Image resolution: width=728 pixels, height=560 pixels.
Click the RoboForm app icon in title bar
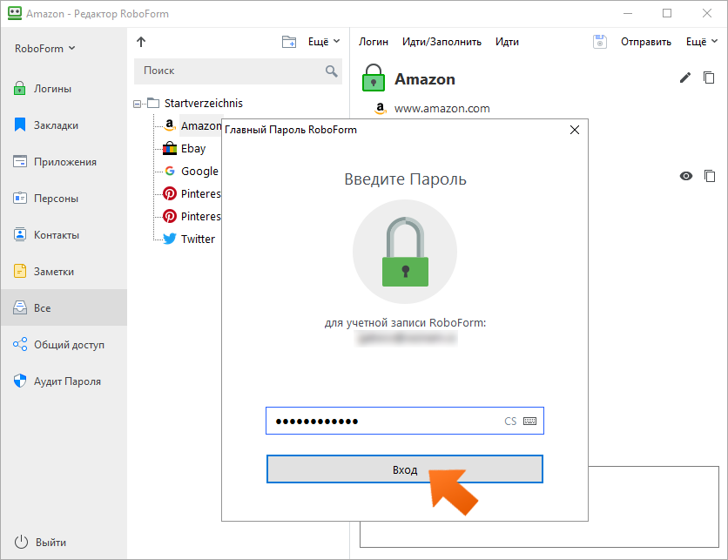click(x=15, y=13)
